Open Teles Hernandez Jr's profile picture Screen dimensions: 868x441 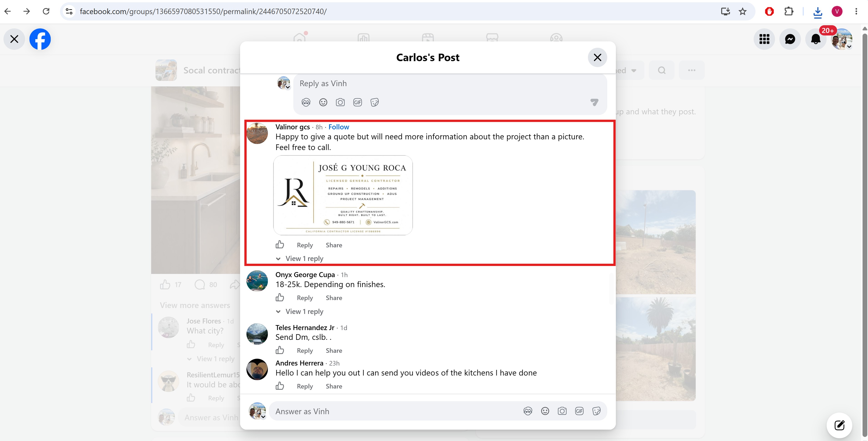click(x=257, y=334)
